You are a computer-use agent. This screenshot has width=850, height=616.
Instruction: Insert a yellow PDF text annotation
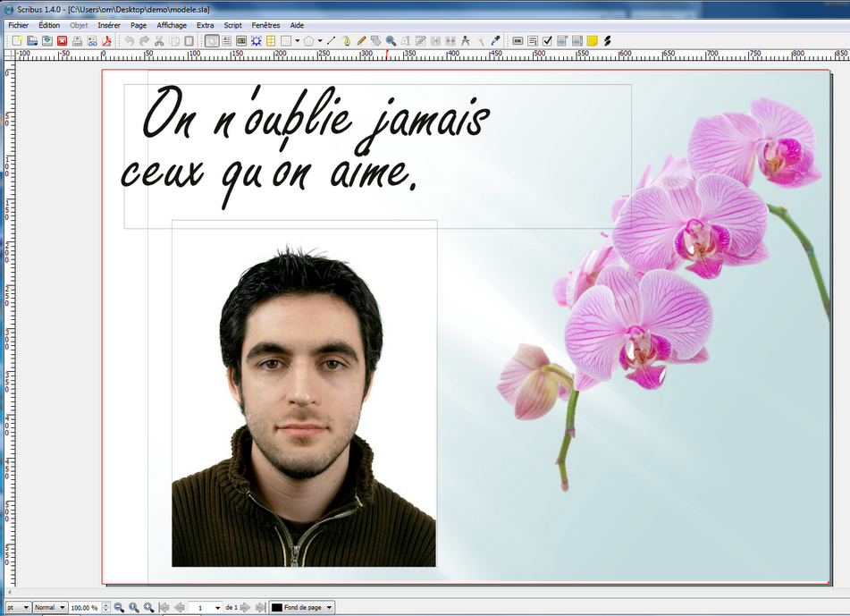coord(592,40)
